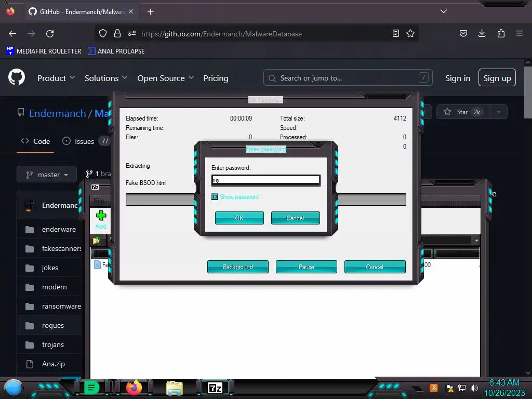
Task: Reload the GitHub page
Action: tap(50, 34)
